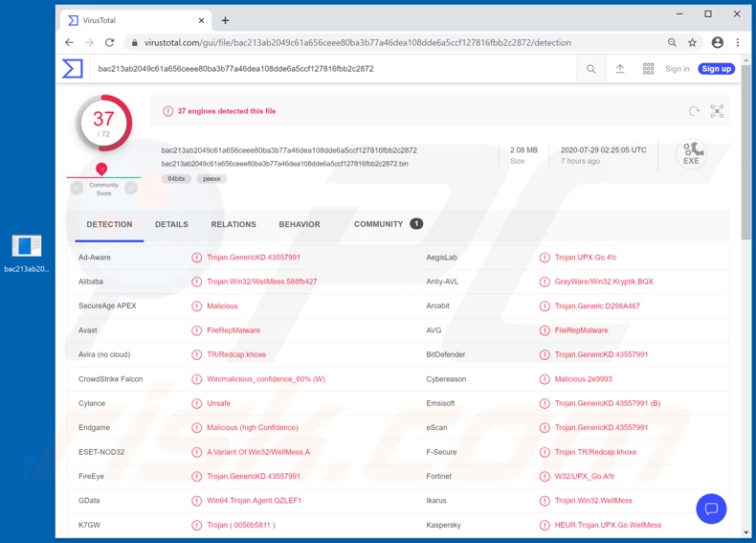Click the 2.08 MB size value

tap(523, 150)
